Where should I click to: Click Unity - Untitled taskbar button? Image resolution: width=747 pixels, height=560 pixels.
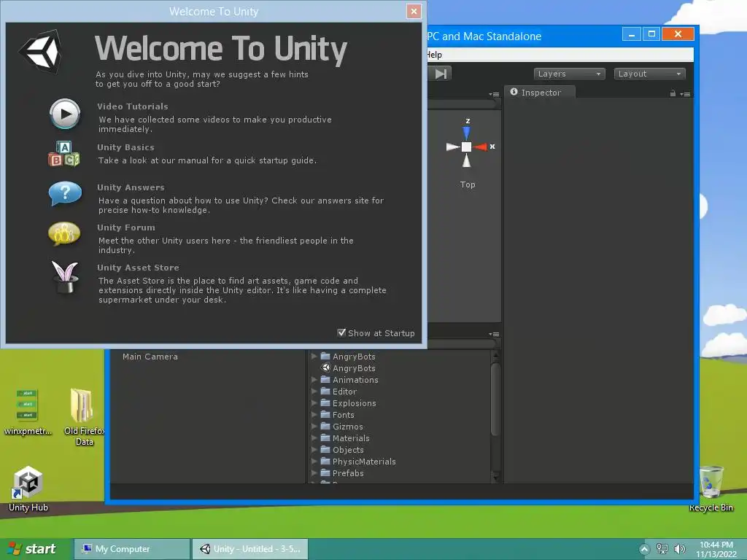pyautogui.click(x=250, y=549)
